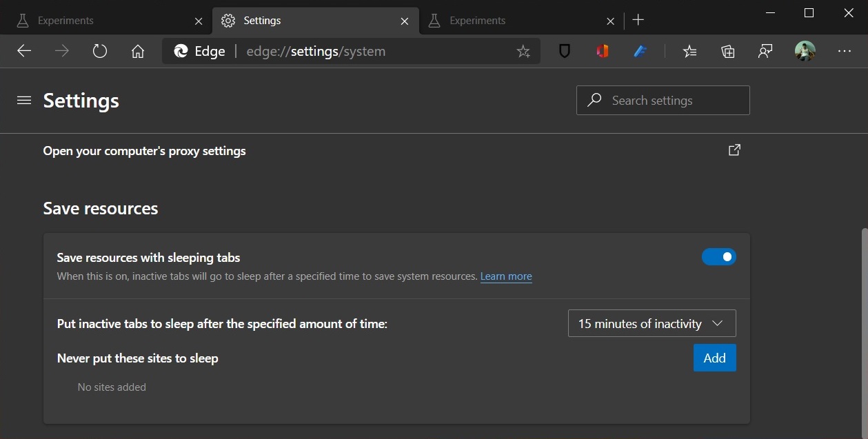Image resolution: width=868 pixels, height=439 pixels.
Task: Open the user profile avatar
Action: [x=805, y=51]
